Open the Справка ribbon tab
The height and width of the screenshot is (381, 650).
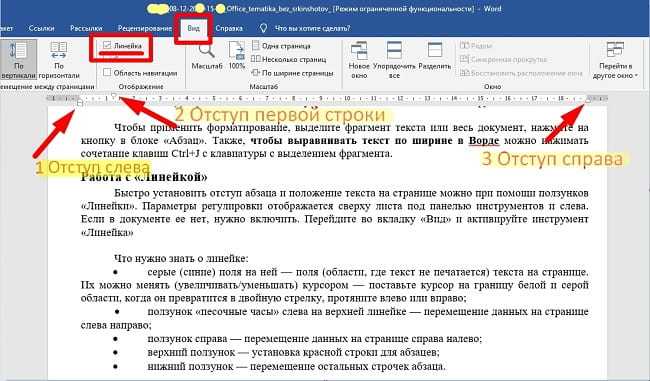pos(229,28)
